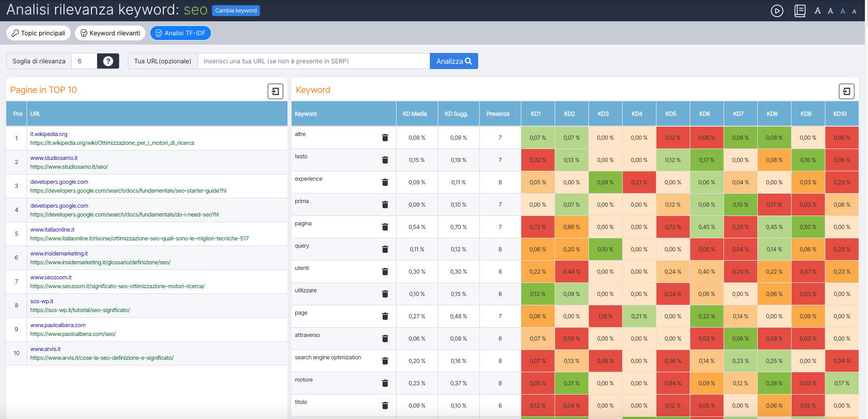The image size is (868, 419).
Task: Switch to Analisi TF-IDF tab
Action: click(x=180, y=33)
